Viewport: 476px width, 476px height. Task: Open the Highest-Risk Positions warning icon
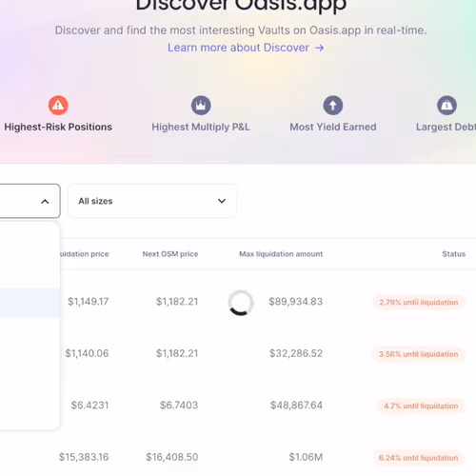(58, 105)
